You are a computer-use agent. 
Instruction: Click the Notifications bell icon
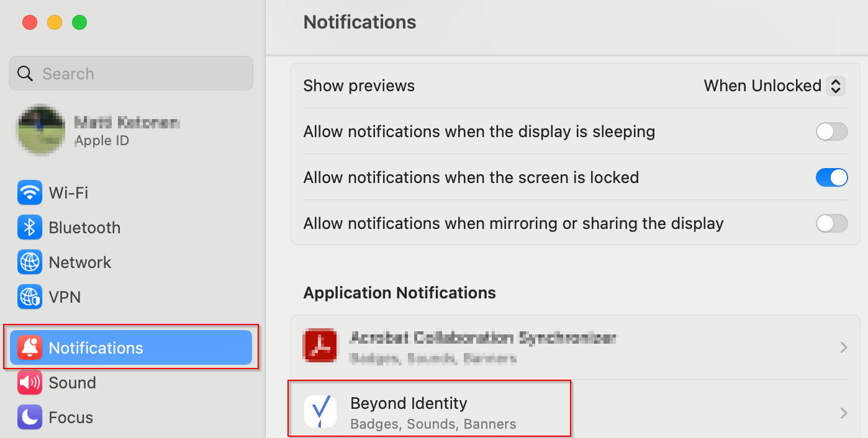click(29, 348)
